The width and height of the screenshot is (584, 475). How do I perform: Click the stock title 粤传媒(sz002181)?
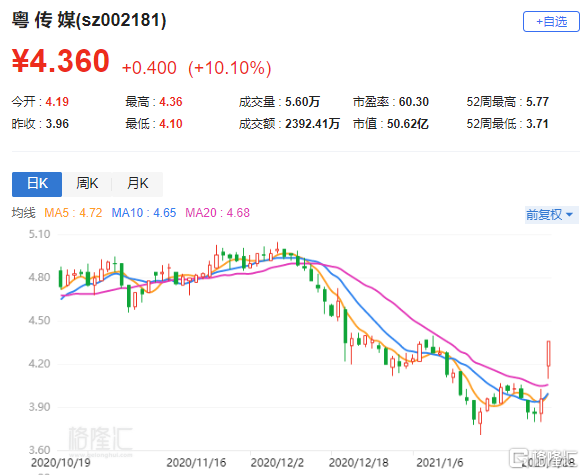pyautogui.click(x=89, y=20)
